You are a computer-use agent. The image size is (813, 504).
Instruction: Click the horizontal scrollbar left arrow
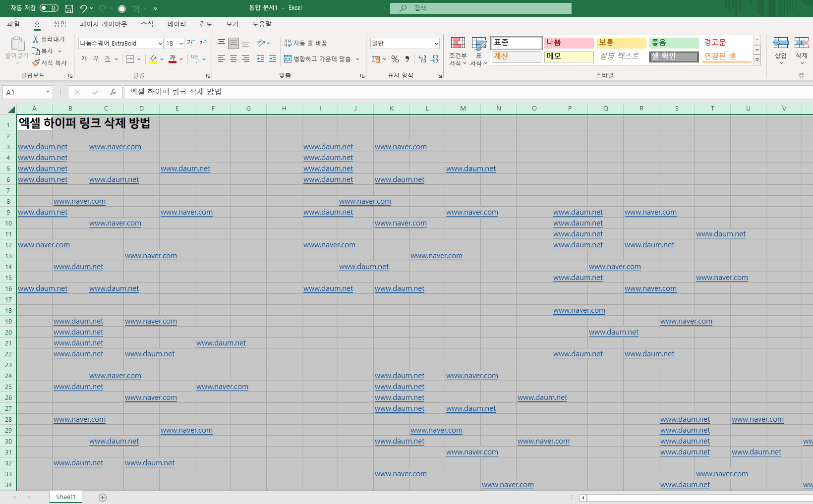click(583, 498)
